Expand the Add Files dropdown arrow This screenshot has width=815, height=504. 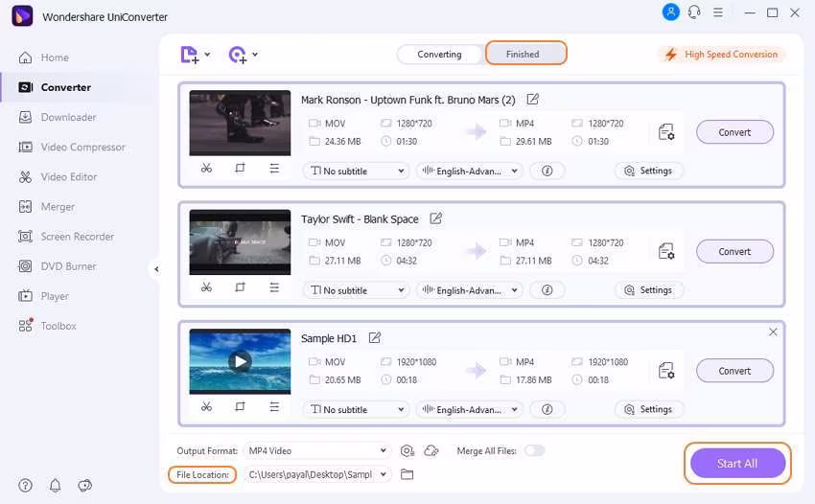pyautogui.click(x=207, y=54)
